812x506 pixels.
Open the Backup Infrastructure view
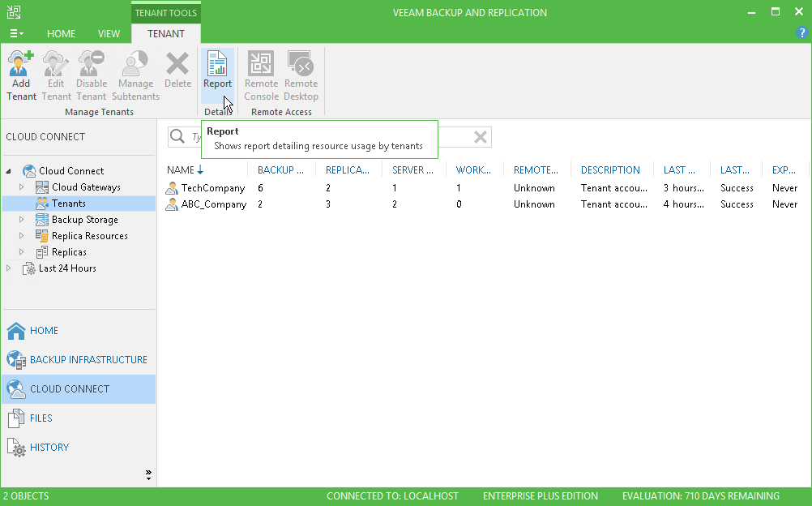click(79, 360)
